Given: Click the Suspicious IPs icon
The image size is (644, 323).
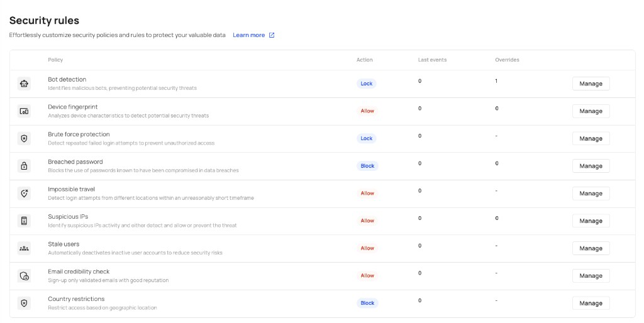Looking at the screenshot, I should [x=25, y=221].
